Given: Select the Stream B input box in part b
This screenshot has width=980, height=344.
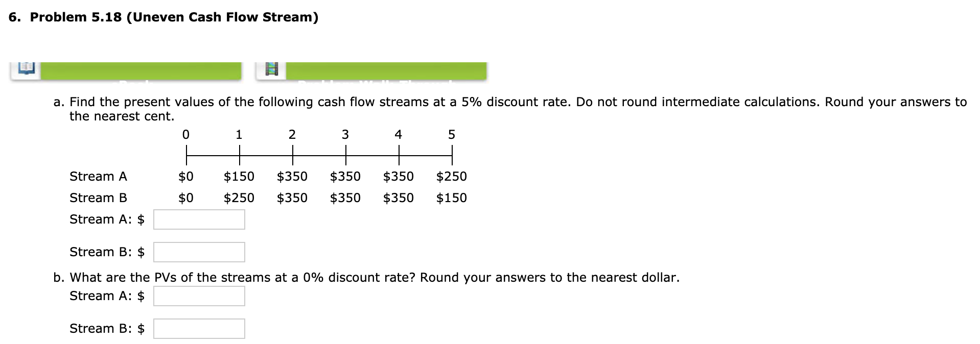Looking at the screenshot, I should coord(198,328).
